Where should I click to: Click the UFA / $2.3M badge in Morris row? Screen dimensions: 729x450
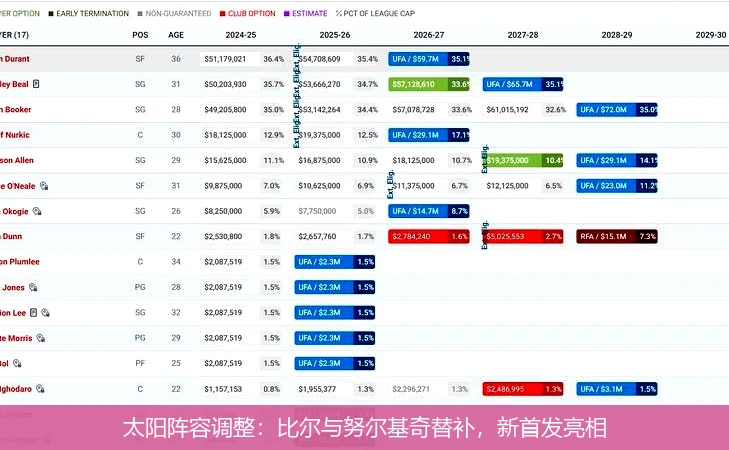[335, 338]
